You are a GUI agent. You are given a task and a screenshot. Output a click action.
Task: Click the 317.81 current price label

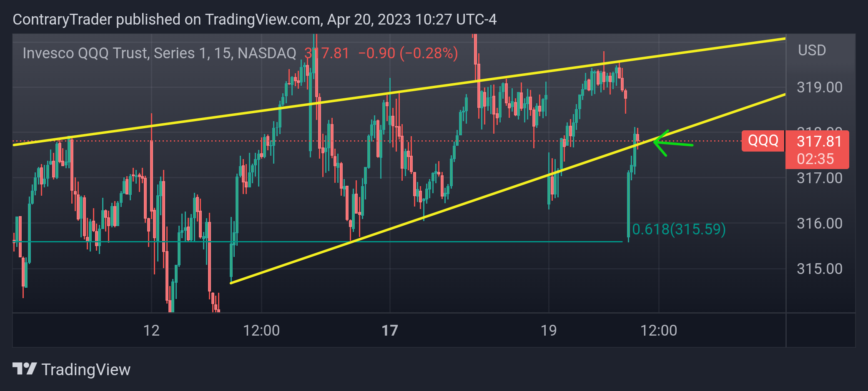pyautogui.click(x=819, y=141)
